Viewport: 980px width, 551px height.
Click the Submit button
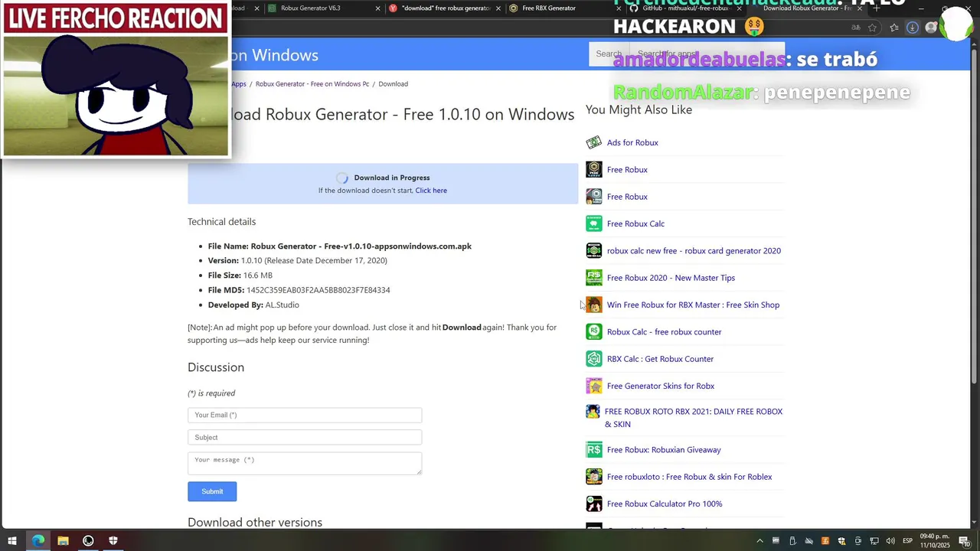click(x=212, y=491)
